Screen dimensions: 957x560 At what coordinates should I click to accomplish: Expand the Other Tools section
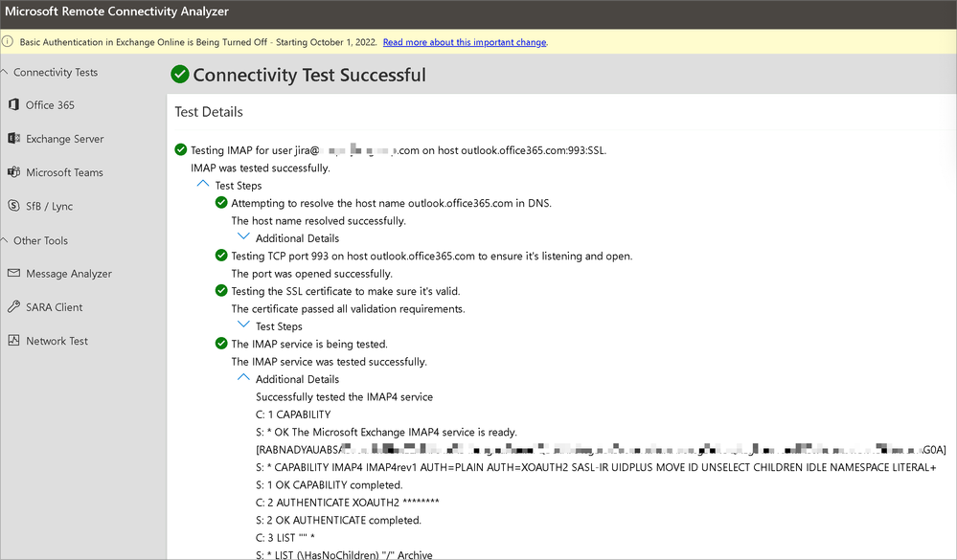coord(7,240)
